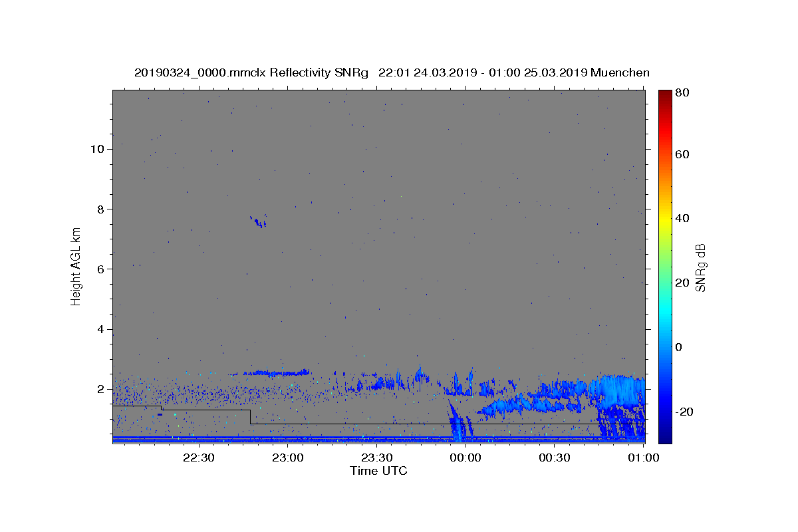Screen dimensions: 798x532
Task: Click the height tick label 8
Action: tap(100, 209)
